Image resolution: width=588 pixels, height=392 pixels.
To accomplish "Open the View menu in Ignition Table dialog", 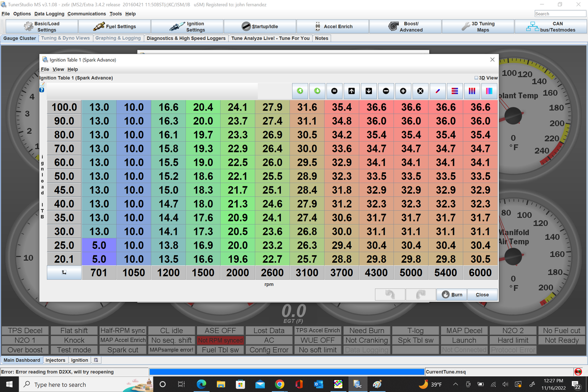I will (x=58, y=70).
